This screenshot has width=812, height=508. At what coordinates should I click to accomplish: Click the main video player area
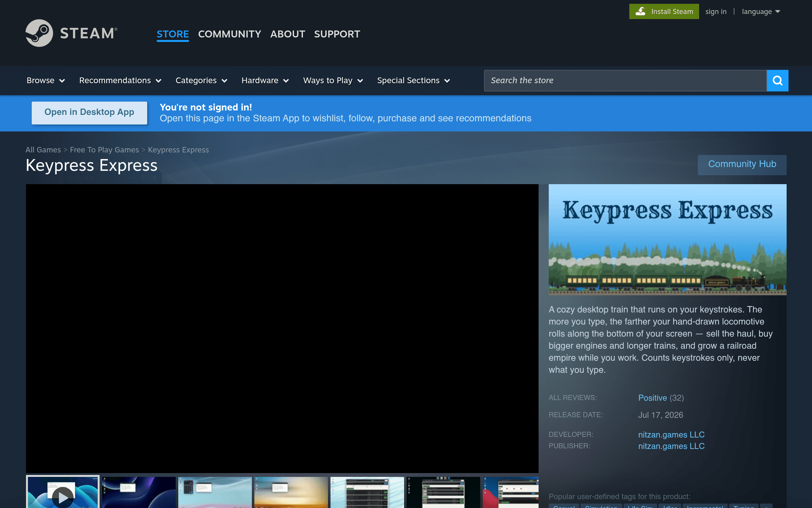click(x=282, y=328)
